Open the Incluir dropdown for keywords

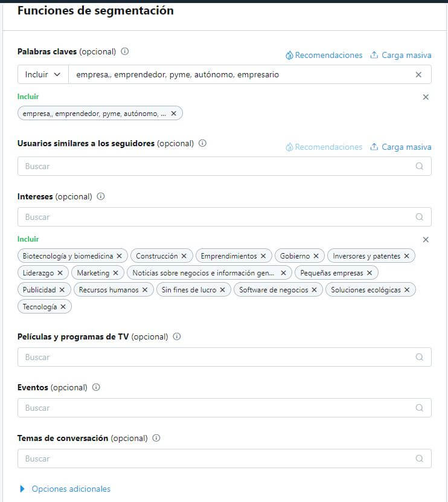click(43, 74)
